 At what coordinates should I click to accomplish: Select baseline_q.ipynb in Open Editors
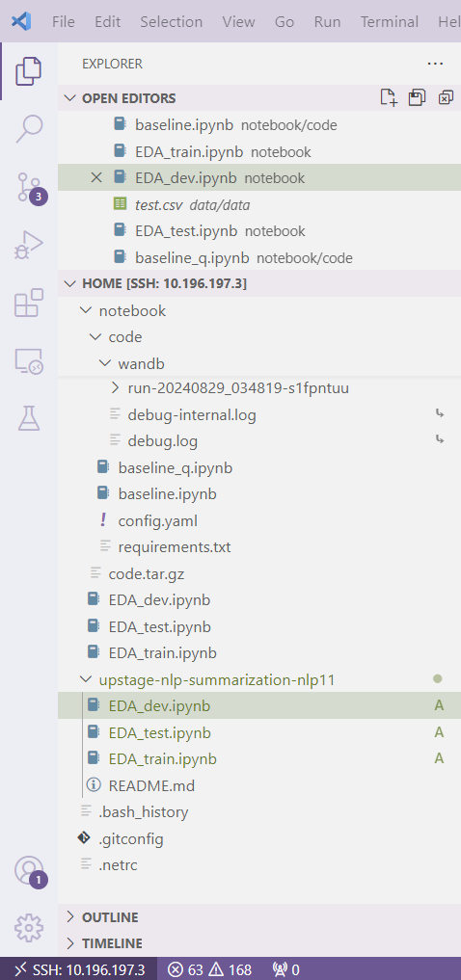coord(259,257)
